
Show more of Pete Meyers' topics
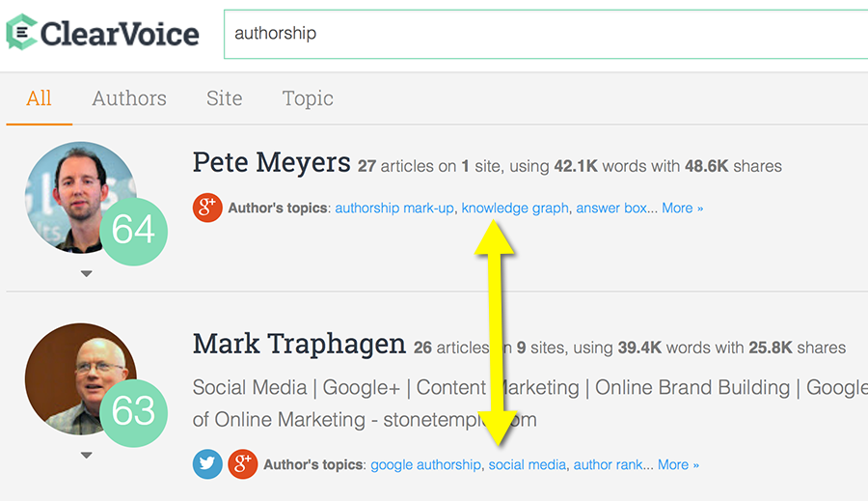[x=682, y=208]
